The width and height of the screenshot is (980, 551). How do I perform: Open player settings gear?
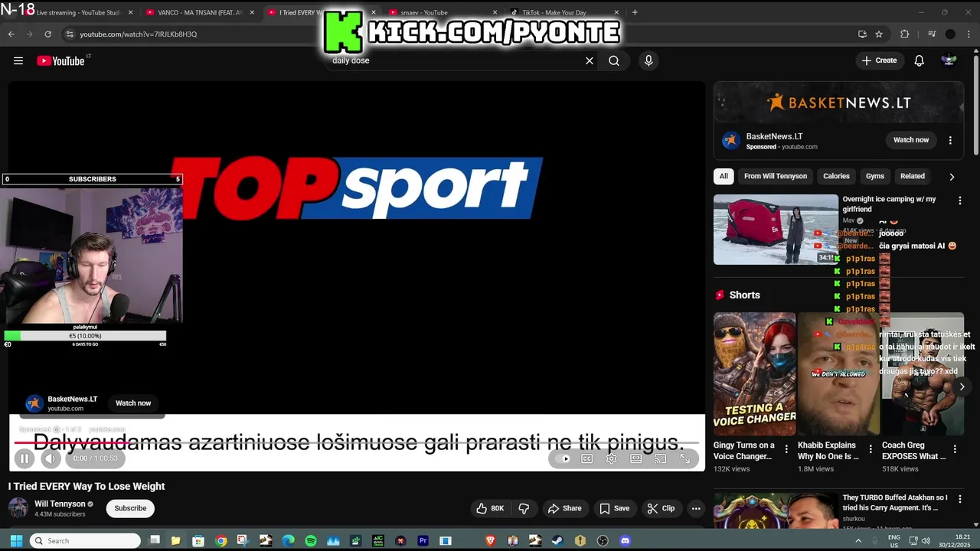coord(611,458)
